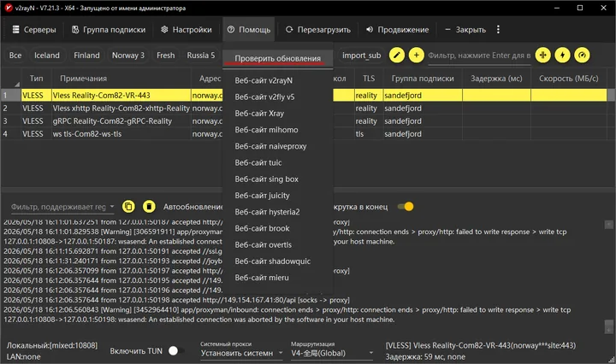616x364 pixels.
Task: Expand the log filter dropdown
Action: click(112, 206)
